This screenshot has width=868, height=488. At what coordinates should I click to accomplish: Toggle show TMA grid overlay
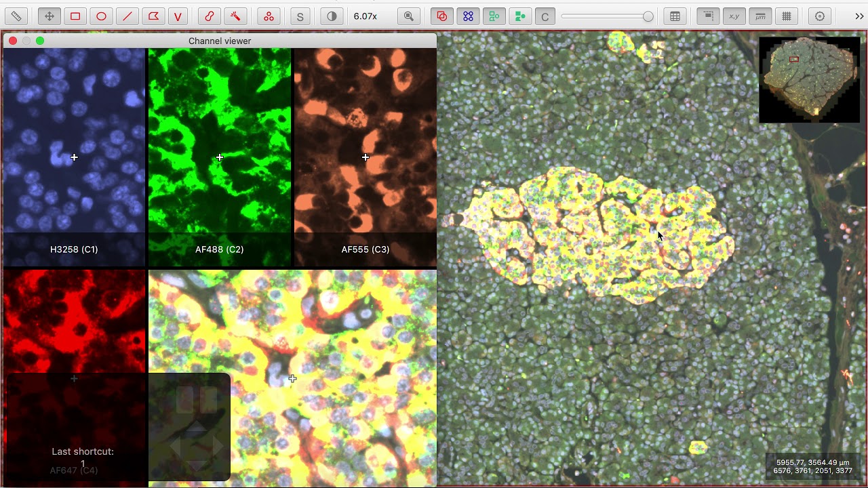pyautogui.click(x=468, y=16)
